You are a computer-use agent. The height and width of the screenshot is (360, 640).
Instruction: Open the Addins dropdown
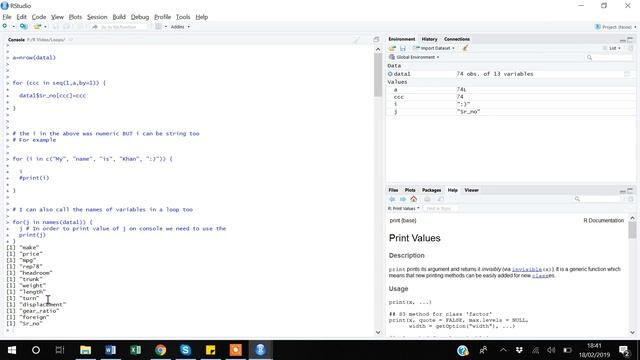tap(180, 27)
